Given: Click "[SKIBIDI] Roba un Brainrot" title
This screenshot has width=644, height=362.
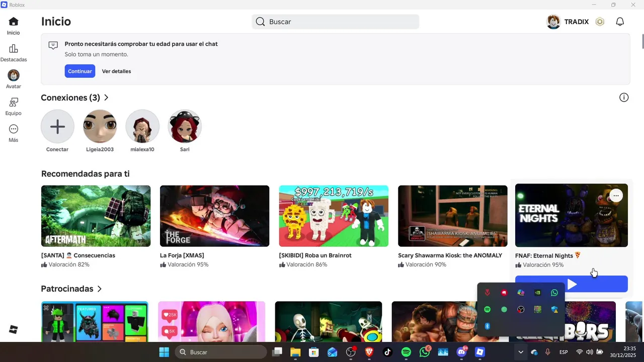Looking at the screenshot, I should click(x=315, y=255).
